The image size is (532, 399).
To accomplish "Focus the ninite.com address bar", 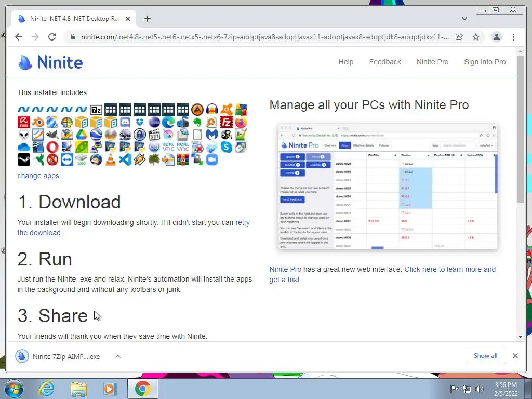I will tap(264, 37).
